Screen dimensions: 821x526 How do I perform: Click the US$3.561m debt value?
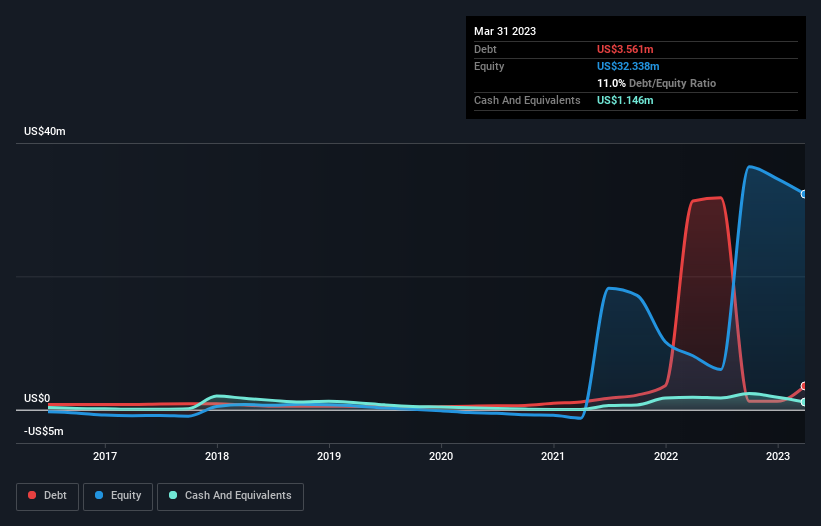click(x=625, y=49)
